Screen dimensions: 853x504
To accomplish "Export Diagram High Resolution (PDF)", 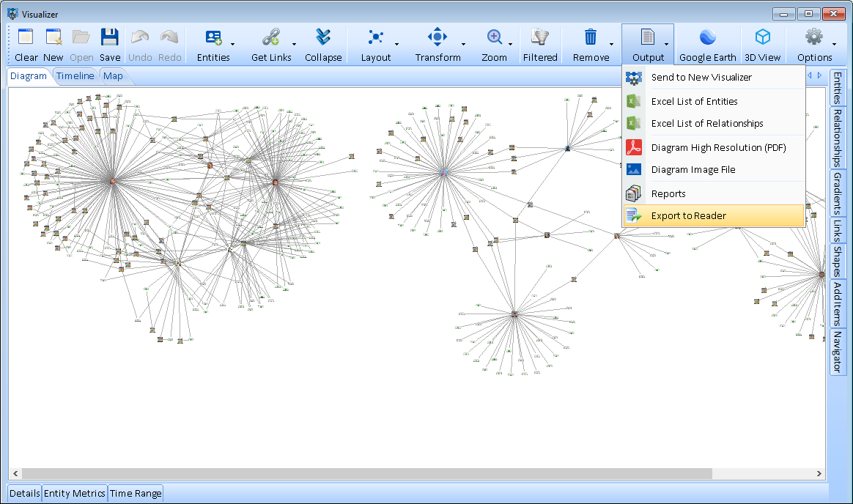I will click(x=714, y=147).
